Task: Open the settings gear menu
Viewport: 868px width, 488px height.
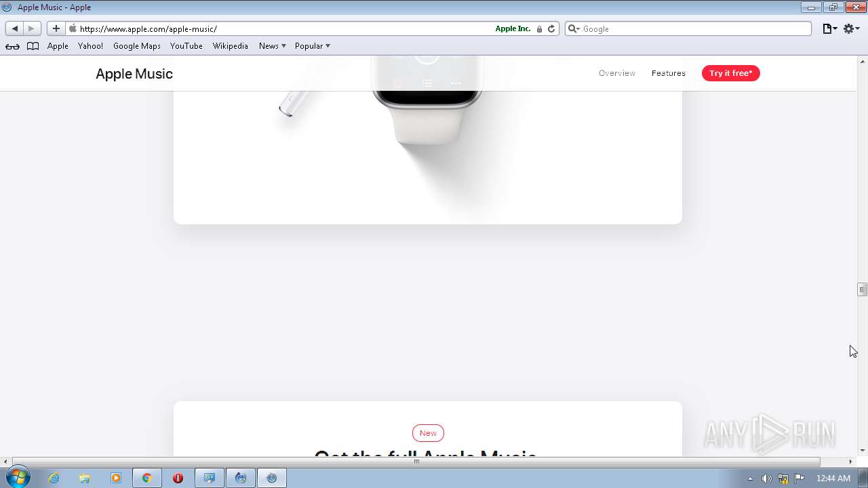Action: pyautogui.click(x=851, y=28)
